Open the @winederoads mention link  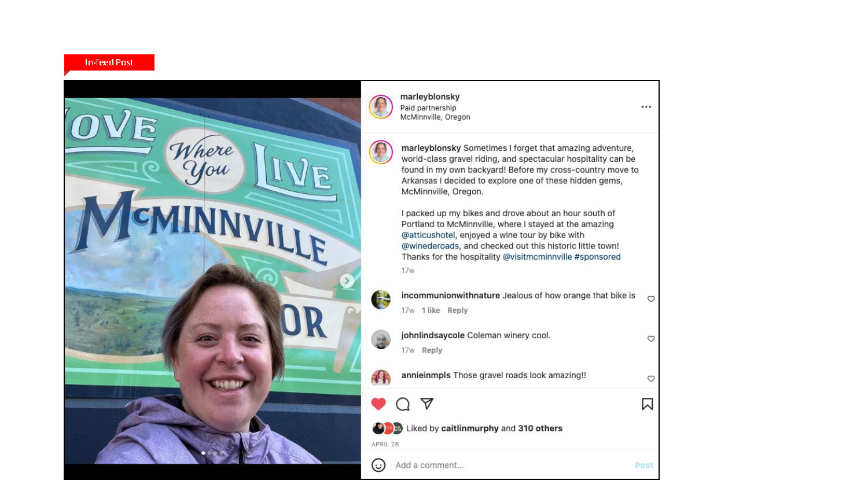click(x=430, y=246)
